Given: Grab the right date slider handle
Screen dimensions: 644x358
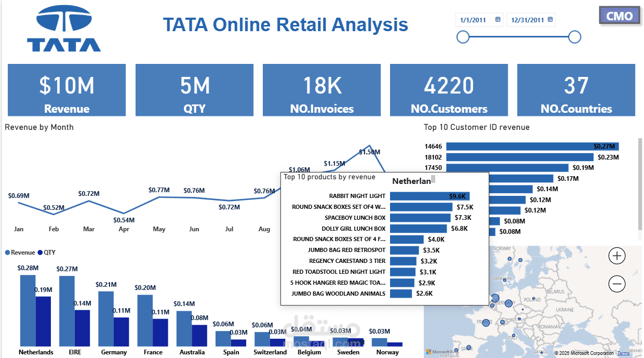Looking at the screenshot, I should [574, 36].
